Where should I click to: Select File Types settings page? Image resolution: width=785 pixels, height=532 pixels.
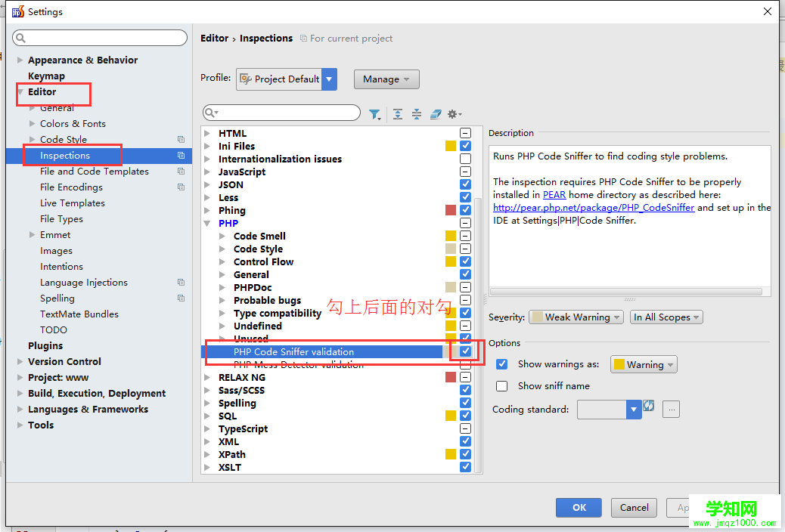61,218
